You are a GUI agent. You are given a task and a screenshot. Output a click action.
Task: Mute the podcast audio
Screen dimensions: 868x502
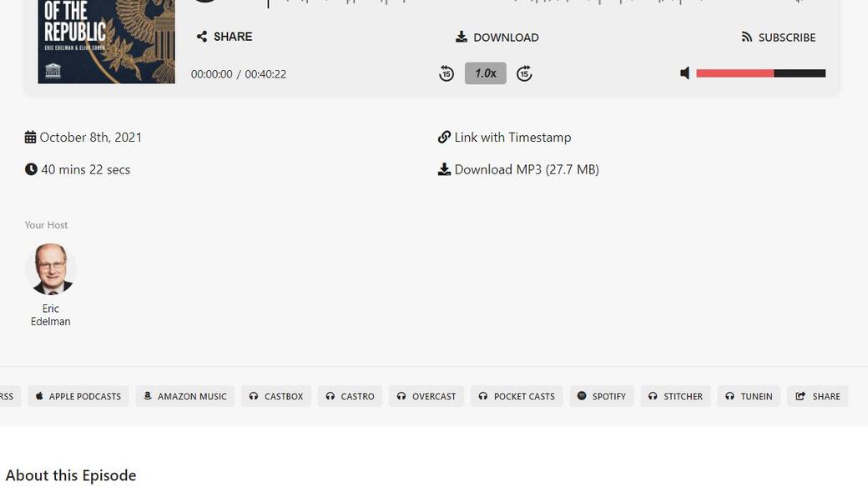click(685, 73)
